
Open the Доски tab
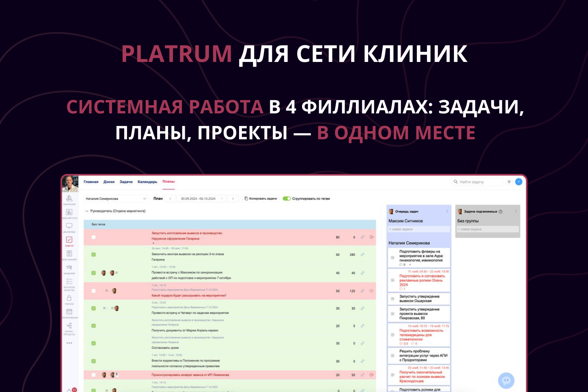tap(109, 182)
